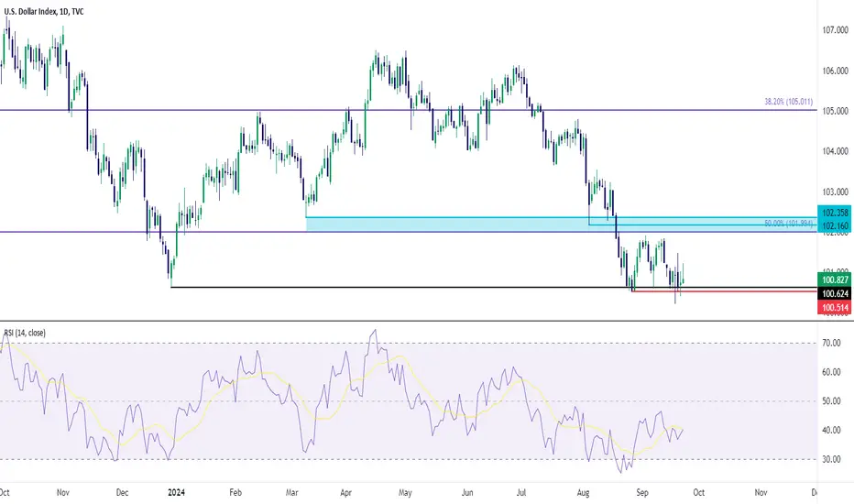Click the 106.000 price axis value

(835, 71)
